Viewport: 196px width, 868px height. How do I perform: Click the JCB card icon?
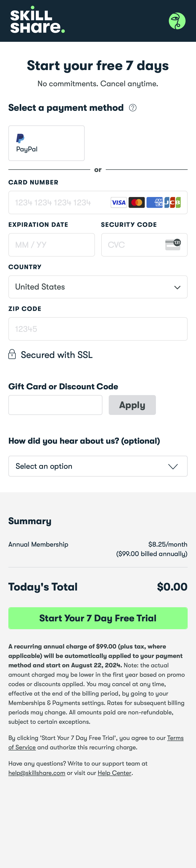click(x=172, y=202)
